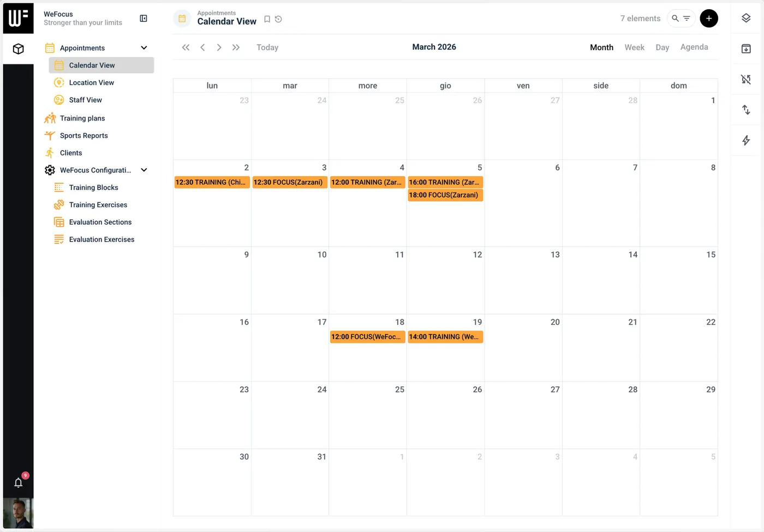Open 12:00 TRAINING event on March 4
764x532 pixels.
[x=368, y=182]
